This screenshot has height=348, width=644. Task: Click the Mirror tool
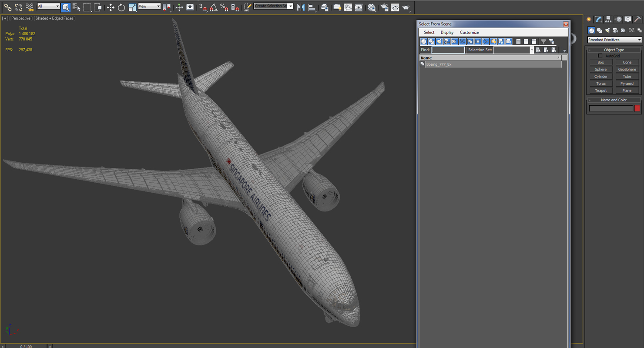point(301,7)
